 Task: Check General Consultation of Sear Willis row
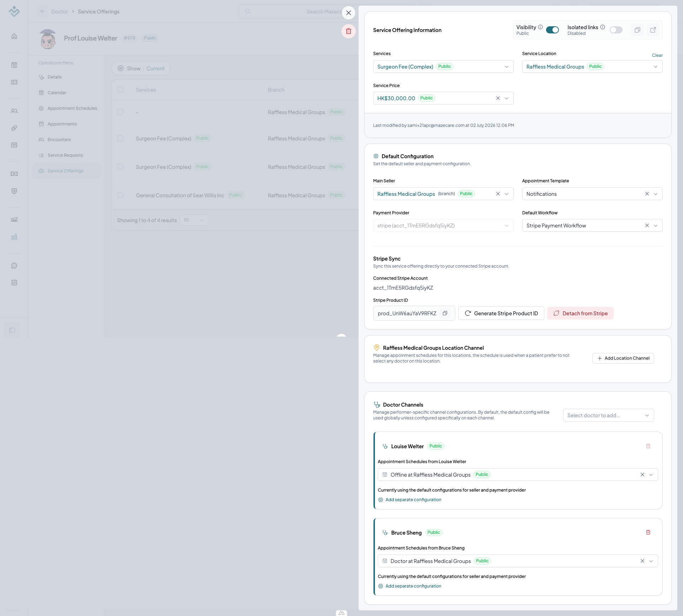(x=120, y=195)
